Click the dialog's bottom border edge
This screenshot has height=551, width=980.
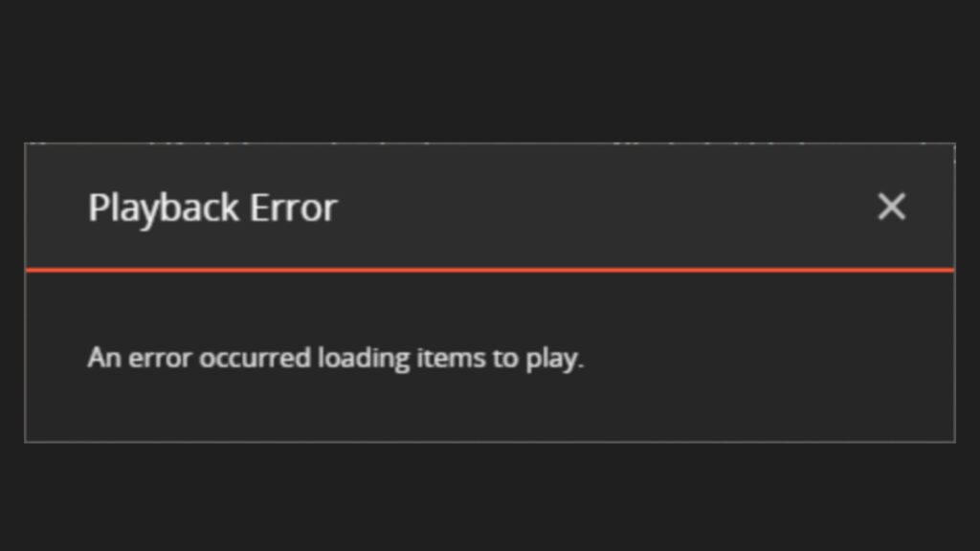tap(490, 442)
